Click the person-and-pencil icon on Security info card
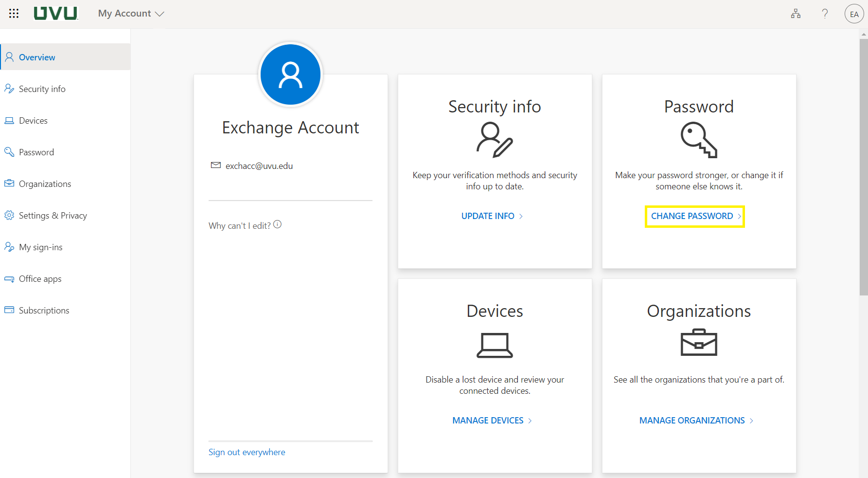 [x=495, y=140]
